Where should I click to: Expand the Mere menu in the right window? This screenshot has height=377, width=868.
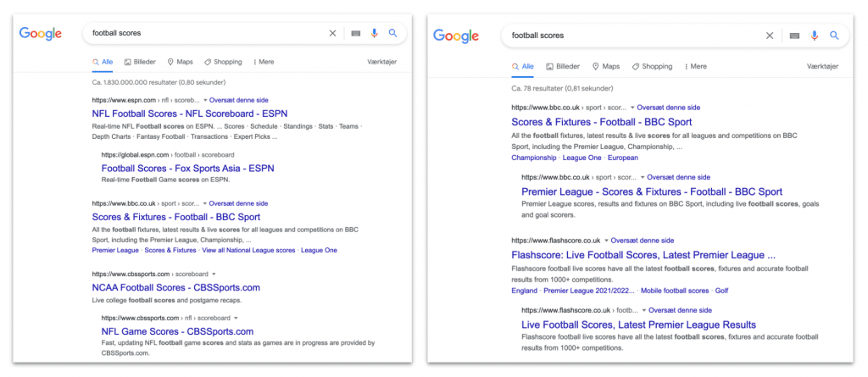pyautogui.click(x=695, y=66)
